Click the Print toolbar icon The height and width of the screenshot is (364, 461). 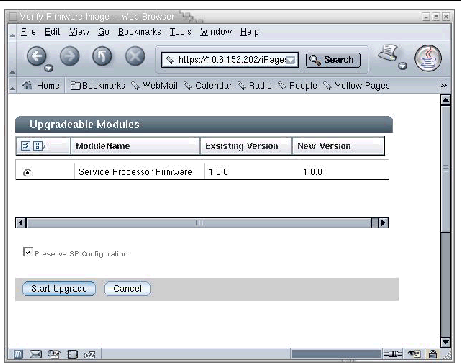point(388,53)
